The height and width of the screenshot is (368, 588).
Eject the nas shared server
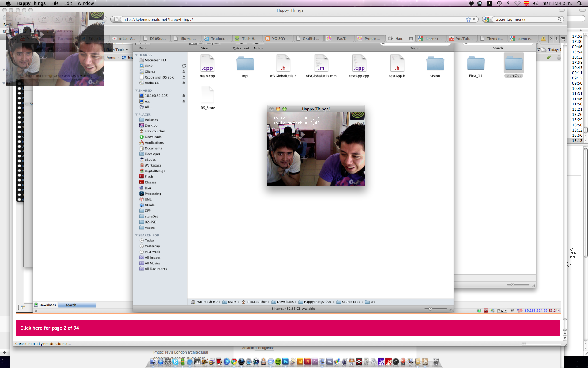[184, 102]
